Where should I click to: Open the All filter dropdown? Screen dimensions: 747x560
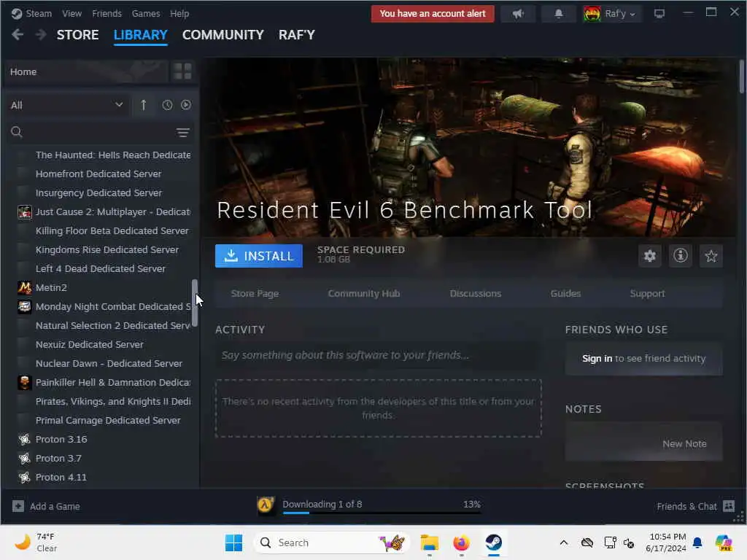67,105
